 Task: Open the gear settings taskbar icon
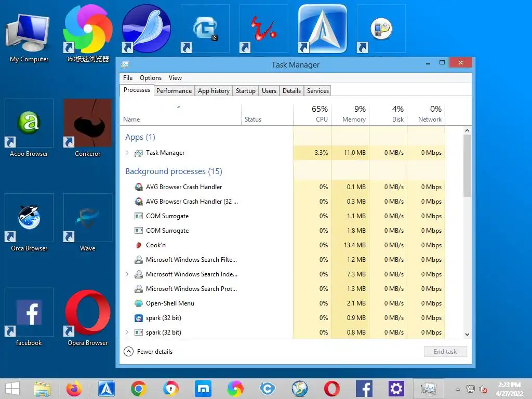[x=396, y=389]
